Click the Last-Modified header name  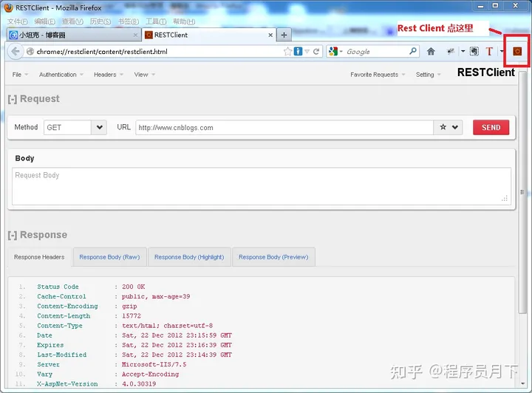pos(62,355)
